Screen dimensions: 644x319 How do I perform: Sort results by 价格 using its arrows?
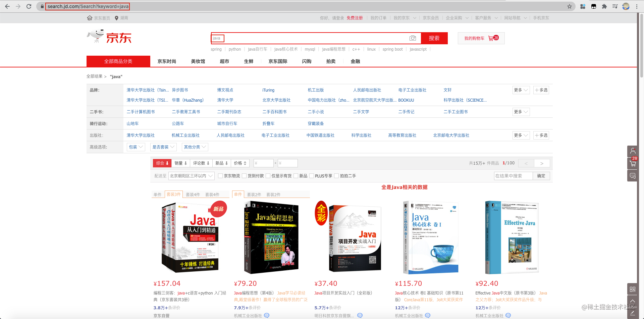pyautogui.click(x=240, y=163)
